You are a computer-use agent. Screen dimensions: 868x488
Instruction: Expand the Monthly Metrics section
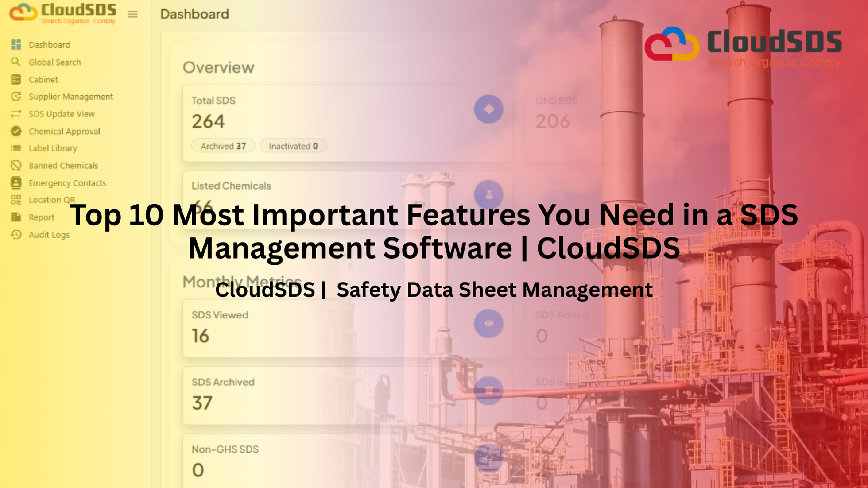[242, 281]
